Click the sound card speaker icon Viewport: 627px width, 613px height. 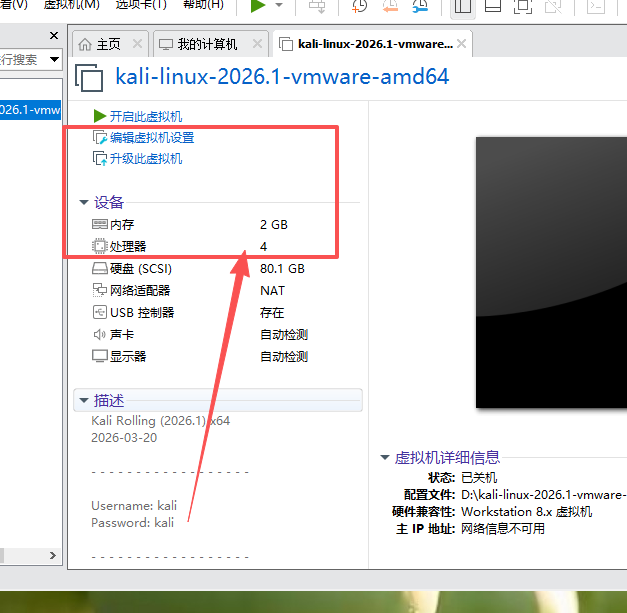pyautogui.click(x=99, y=334)
